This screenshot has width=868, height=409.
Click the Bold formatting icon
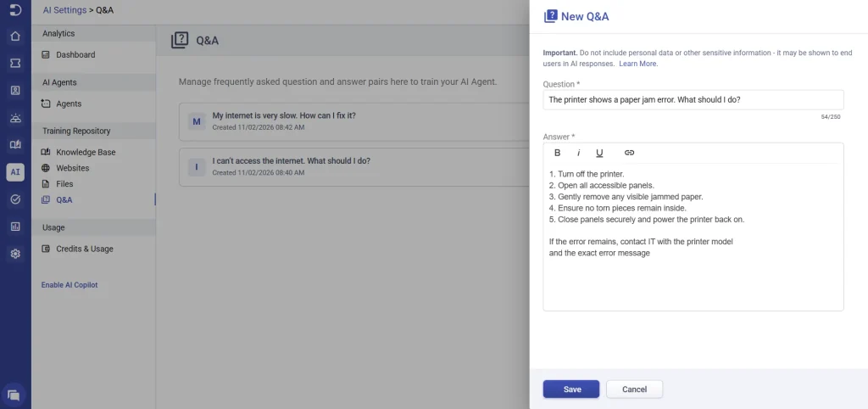[x=557, y=153]
